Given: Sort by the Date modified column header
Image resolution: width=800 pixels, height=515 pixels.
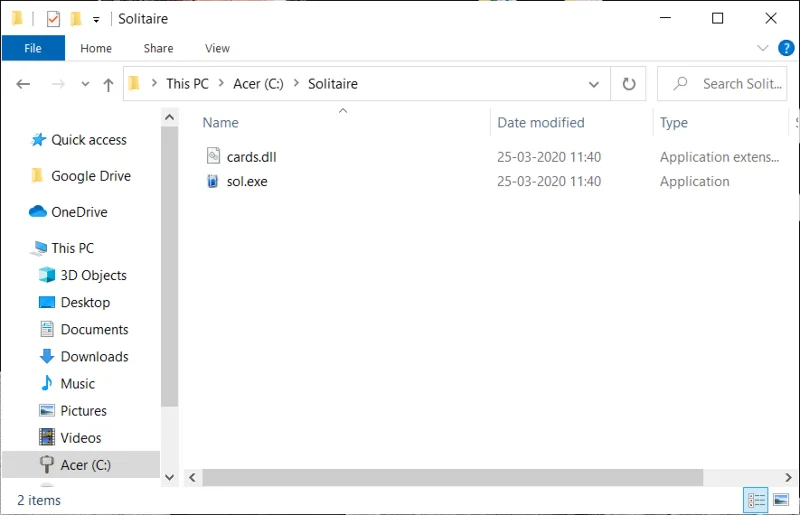Looking at the screenshot, I should pyautogui.click(x=541, y=122).
